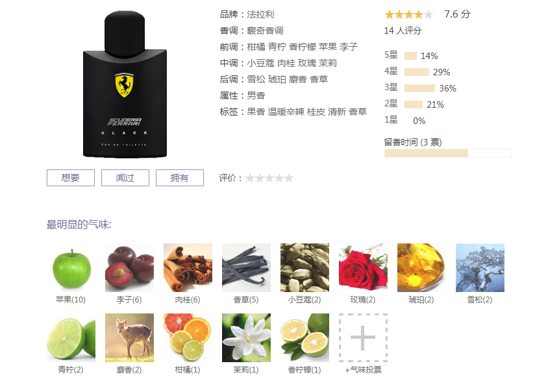
Task: Select the 李子(6) plum scent image
Action: pyautogui.click(x=129, y=267)
